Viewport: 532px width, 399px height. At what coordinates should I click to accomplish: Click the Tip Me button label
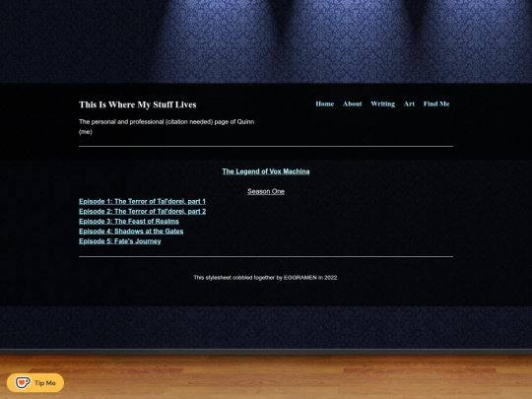point(45,382)
